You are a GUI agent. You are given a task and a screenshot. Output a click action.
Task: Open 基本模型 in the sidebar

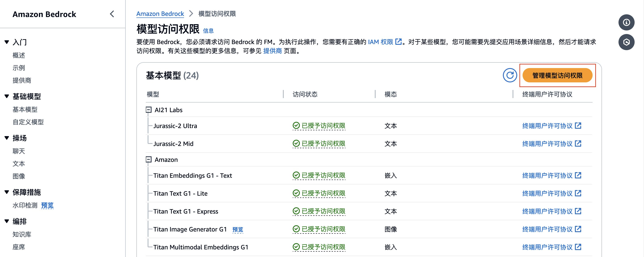tap(25, 109)
